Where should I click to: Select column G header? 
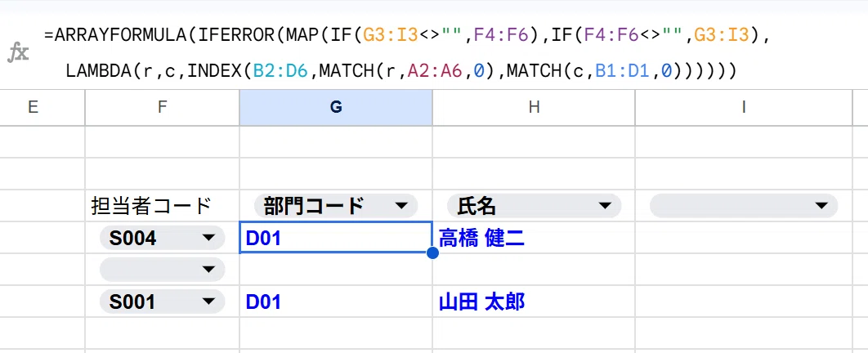point(336,107)
